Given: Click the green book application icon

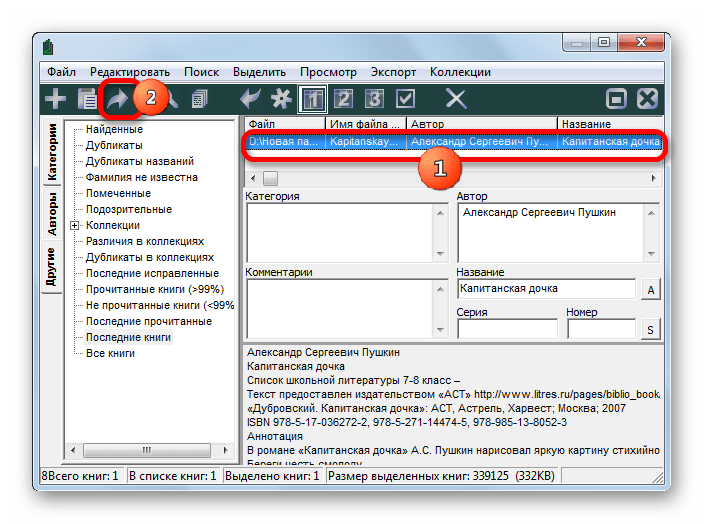Looking at the screenshot, I should [48, 47].
